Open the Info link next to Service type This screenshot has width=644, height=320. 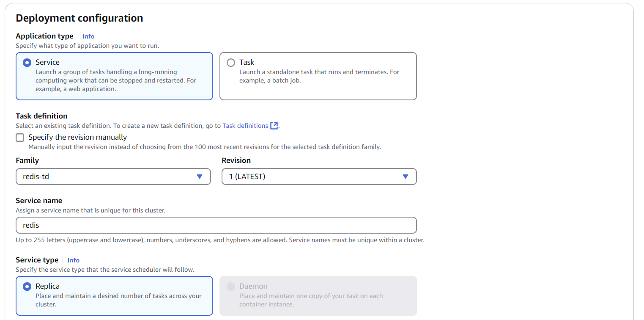click(74, 260)
